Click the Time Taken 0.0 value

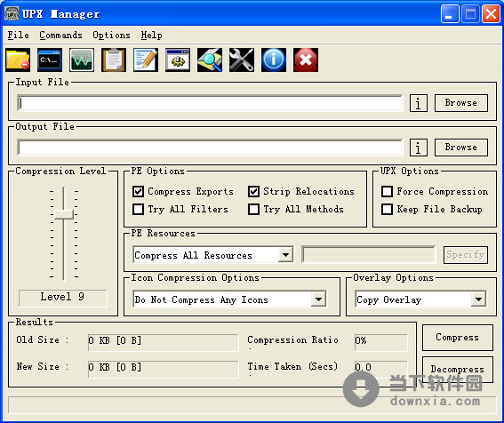[381, 369]
